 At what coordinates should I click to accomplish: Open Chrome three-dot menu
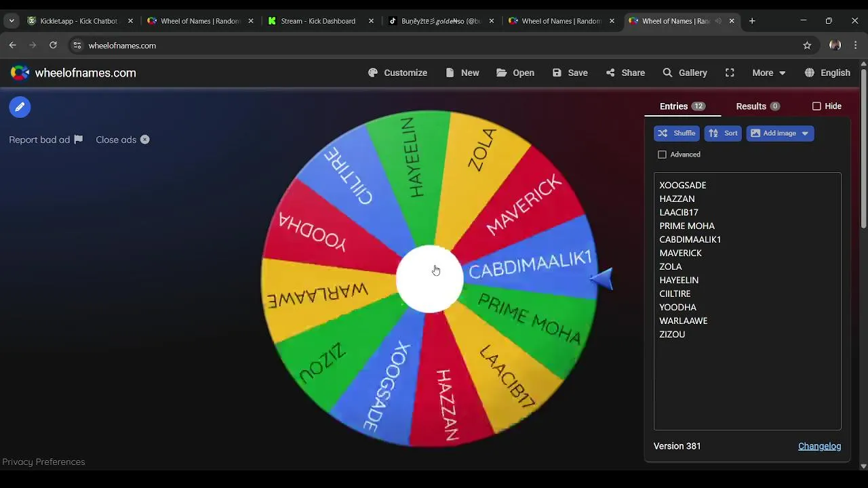(856, 45)
